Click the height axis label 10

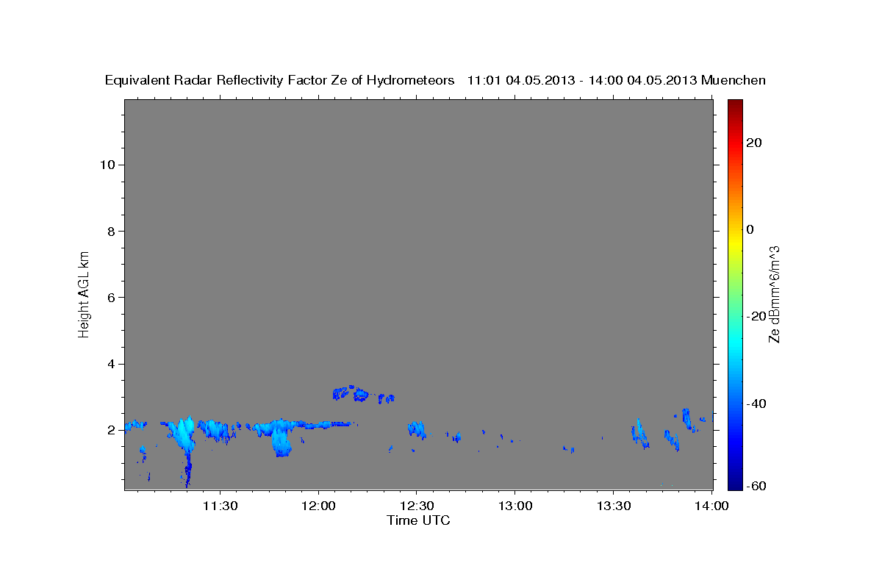pos(107,165)
